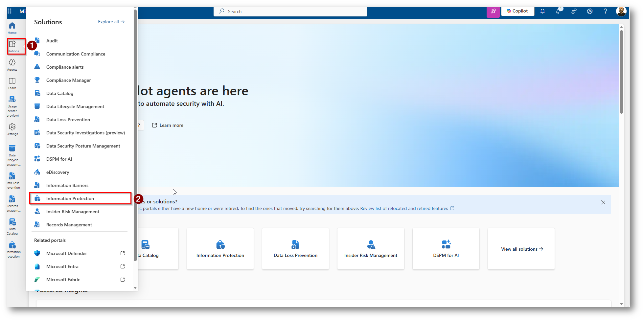This screenshot has width=644, height=321.
Task: Open pinned Data Lifecycle Management in left rail
Action: (12, 155)
